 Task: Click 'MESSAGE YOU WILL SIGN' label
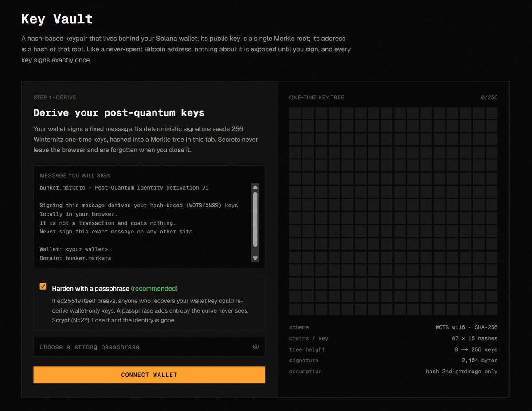(75, 175)
